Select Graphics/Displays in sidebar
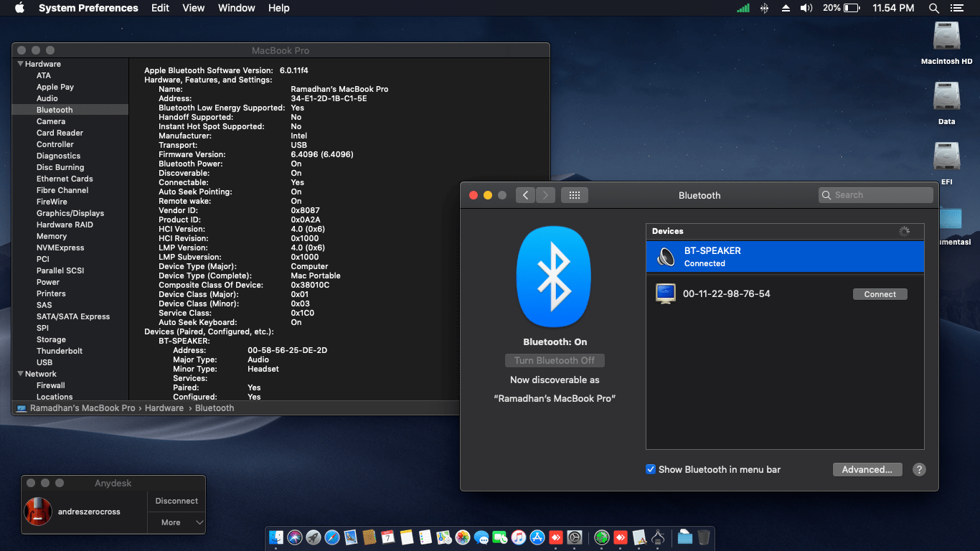The height and width of the screenshot is (551, 980). pyautogui.click(x=70, y=213)
